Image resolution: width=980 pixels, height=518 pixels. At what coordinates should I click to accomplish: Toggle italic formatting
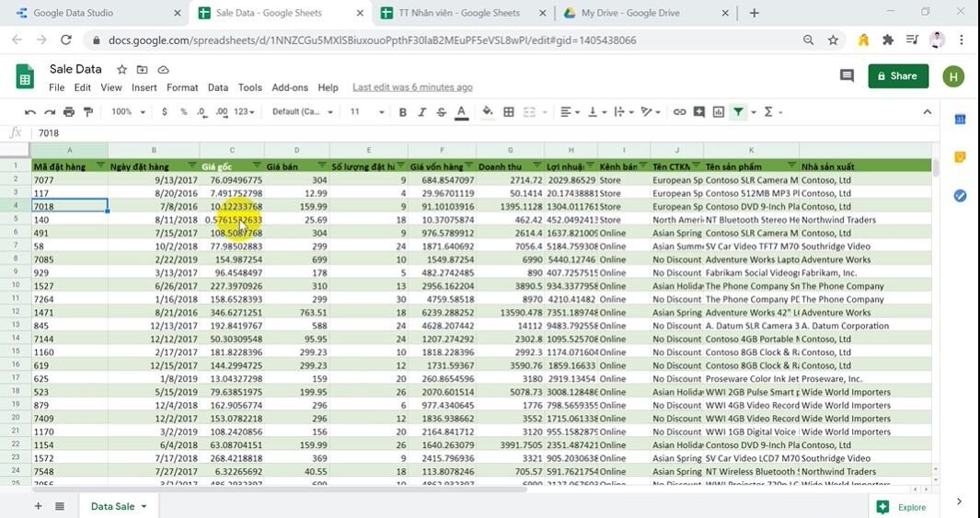(x=422, y=112)
